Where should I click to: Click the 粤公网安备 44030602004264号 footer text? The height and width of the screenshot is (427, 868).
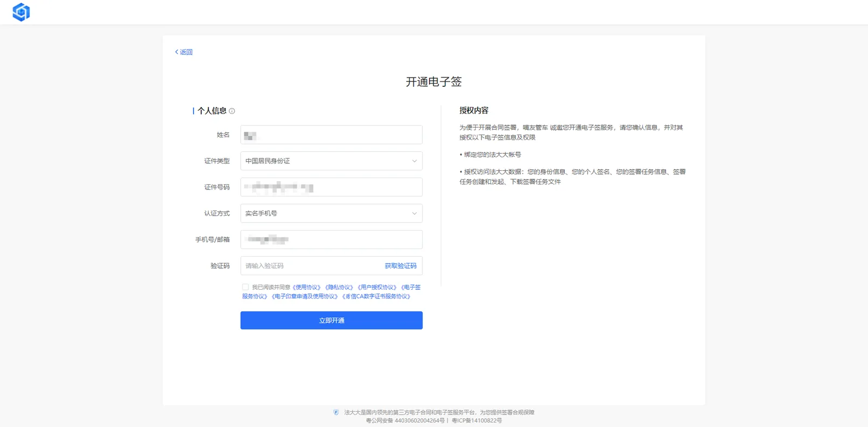(x=405, y=420)
